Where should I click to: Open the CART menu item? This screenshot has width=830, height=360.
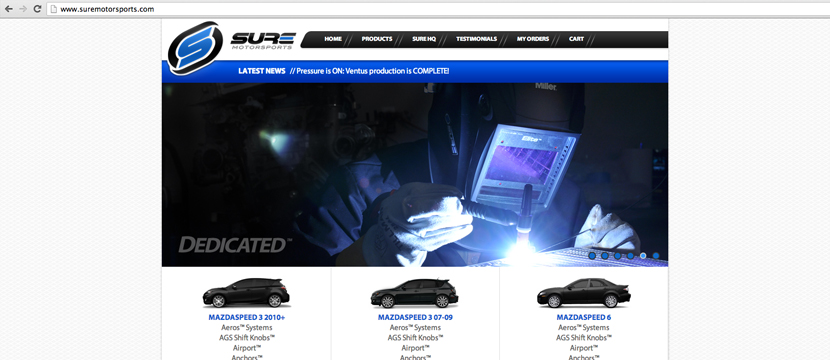[x=576, y=39]
